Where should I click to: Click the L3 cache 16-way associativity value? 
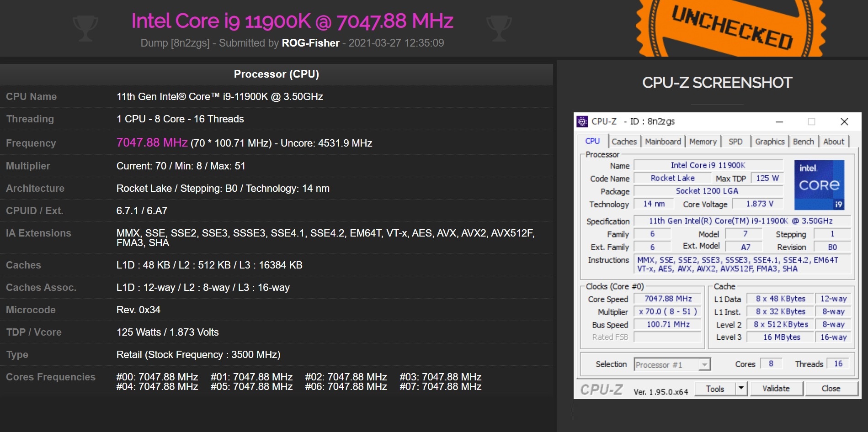pyautogui.click(x=833, y=337)
